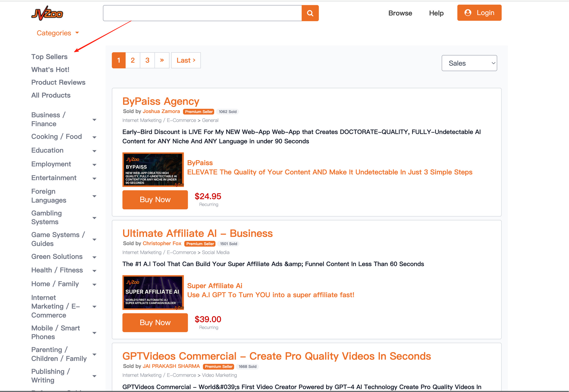
Task: Go to page 2 of results
Action: pos(133,60)
